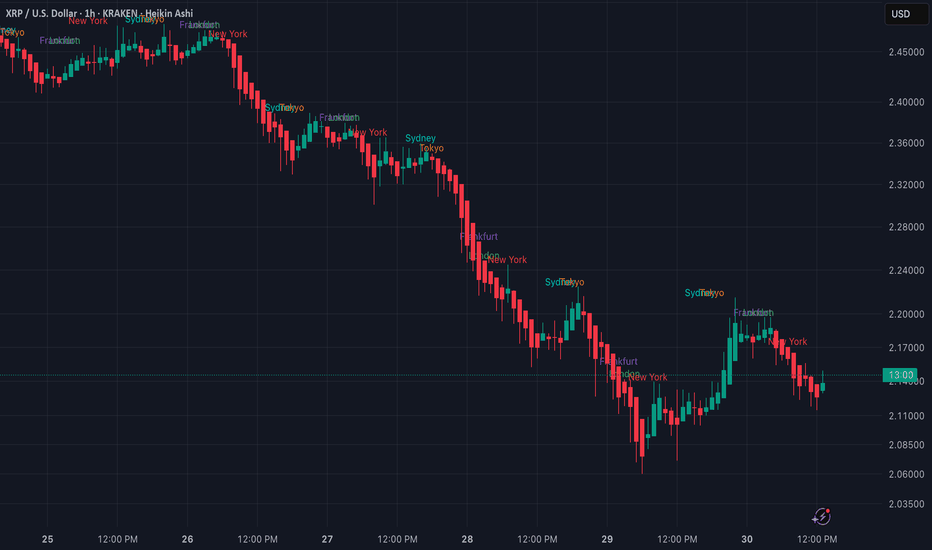Click the 2.36000 price axis label
The height and width of the screenshot is (550, 932).
[906, 143]
